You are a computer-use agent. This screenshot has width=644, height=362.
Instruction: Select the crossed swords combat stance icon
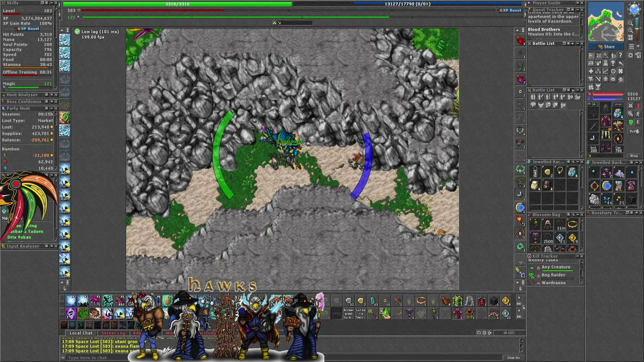[x=630, y=106]
